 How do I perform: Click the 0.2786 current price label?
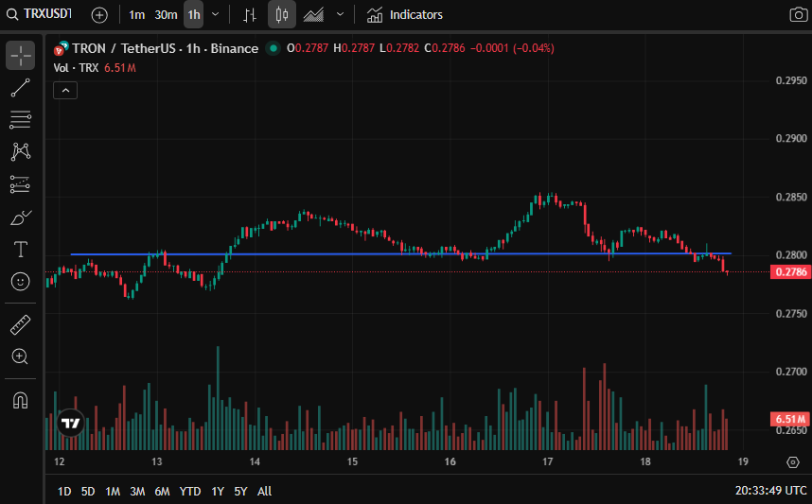point(791,272)
